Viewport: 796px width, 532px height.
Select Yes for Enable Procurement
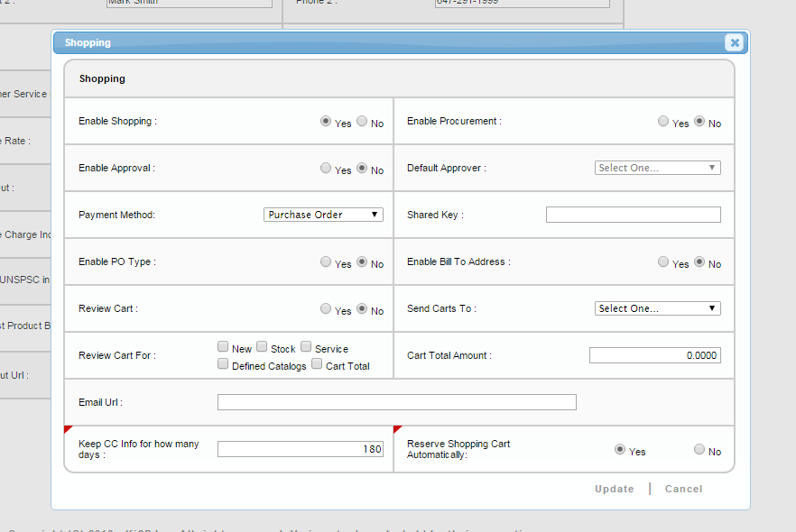coord(663,122)
